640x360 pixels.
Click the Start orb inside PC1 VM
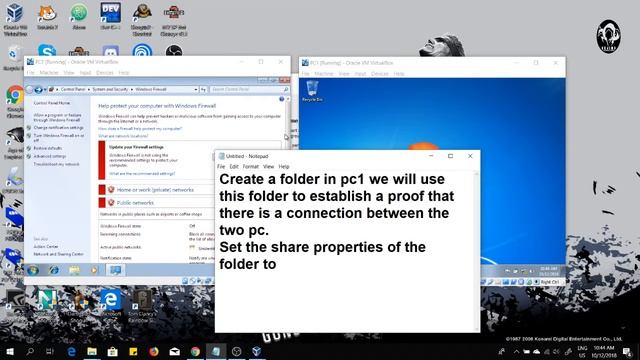point(33,270)
